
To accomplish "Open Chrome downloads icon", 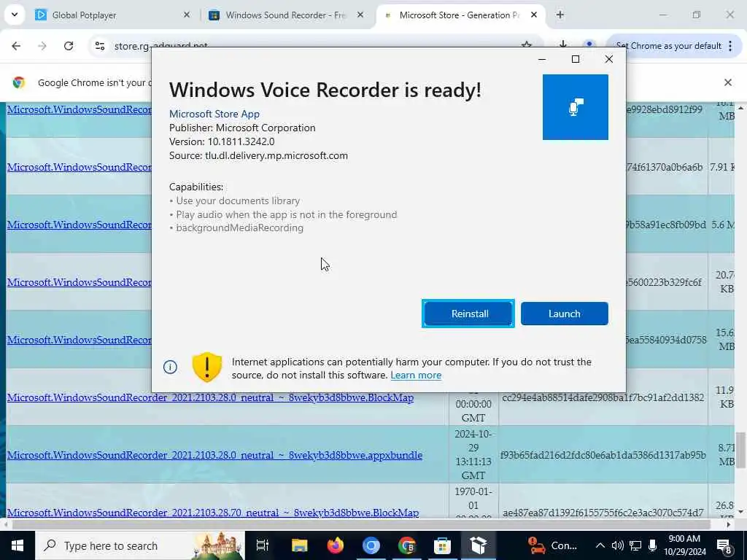I will pos(562,44).
